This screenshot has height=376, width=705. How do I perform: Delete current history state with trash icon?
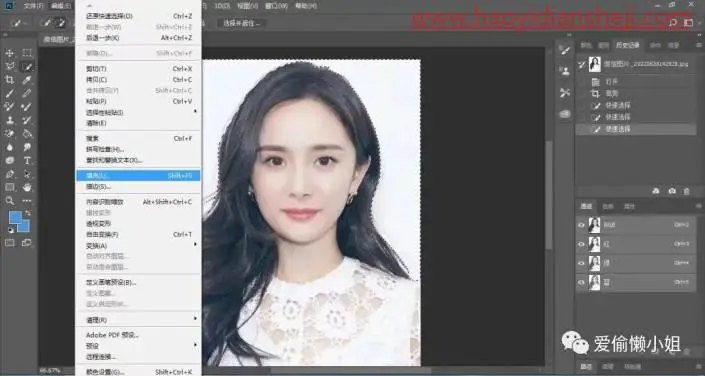click(x=687, y=191)
